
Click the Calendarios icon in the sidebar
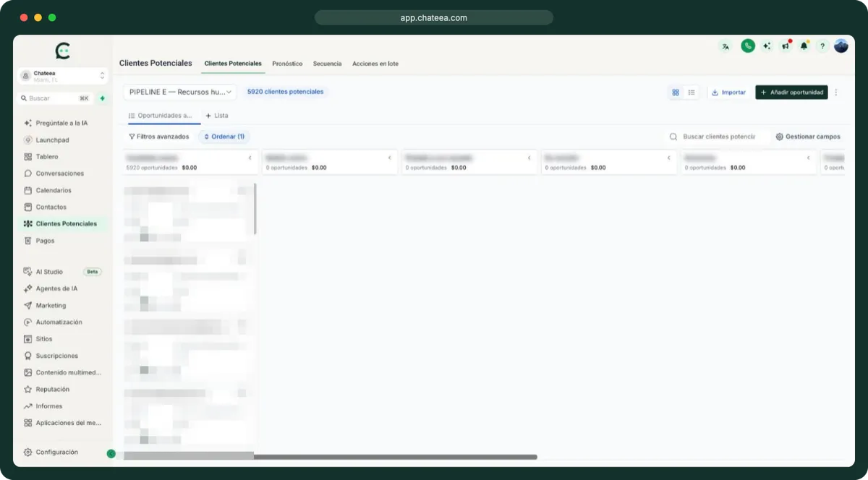(x=28, y=190)
